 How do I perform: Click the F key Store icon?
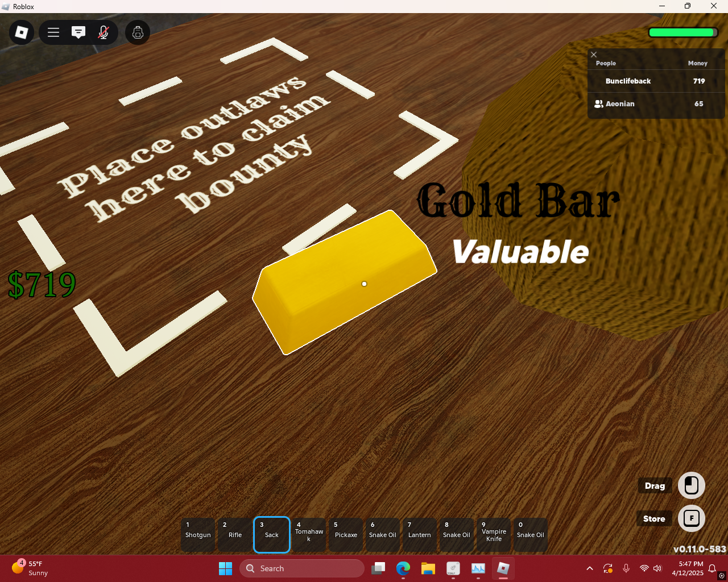pos(692,518)
